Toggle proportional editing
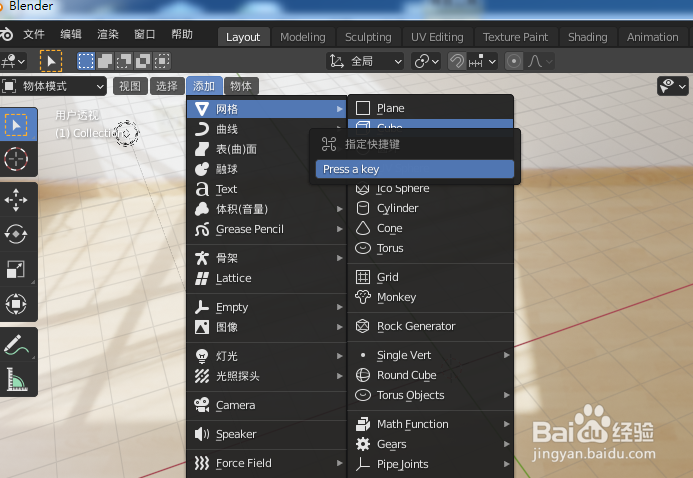Viewport: 693px width, 478px height. [514, 61]
